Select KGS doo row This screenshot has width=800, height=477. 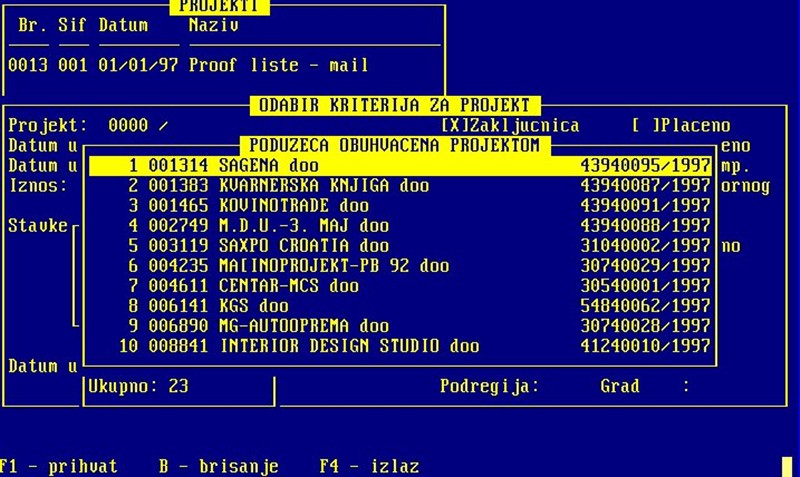tap(401, 306)
